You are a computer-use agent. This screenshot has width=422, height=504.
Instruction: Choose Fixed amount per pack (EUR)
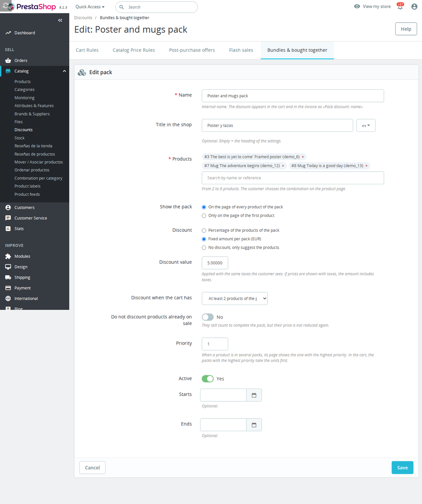click(x=204, y=239)
